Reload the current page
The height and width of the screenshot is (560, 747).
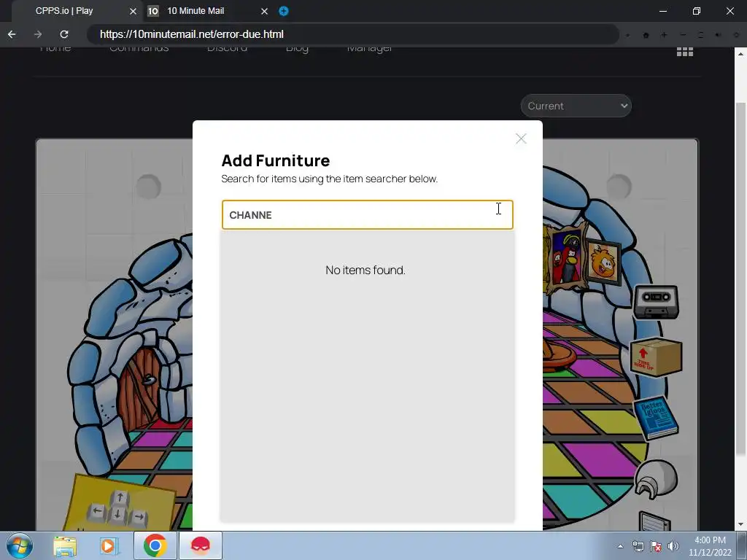(x=64, y=34)
